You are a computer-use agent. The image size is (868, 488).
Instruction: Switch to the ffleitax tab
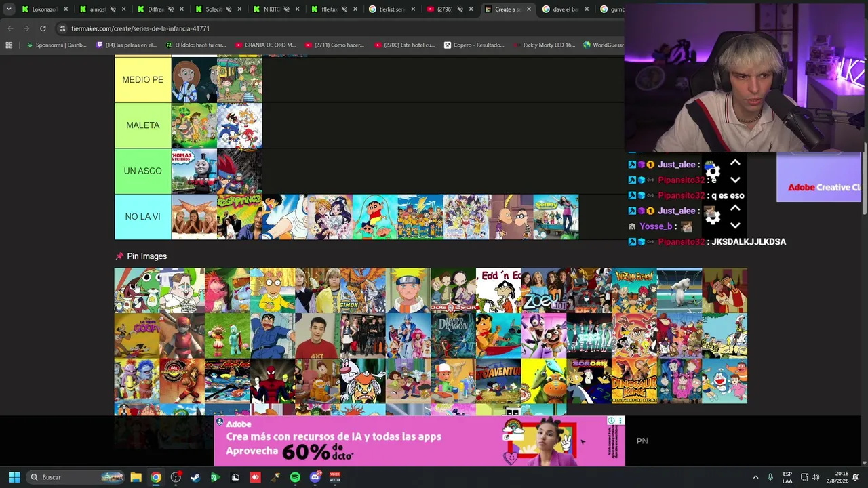[332, 9]
